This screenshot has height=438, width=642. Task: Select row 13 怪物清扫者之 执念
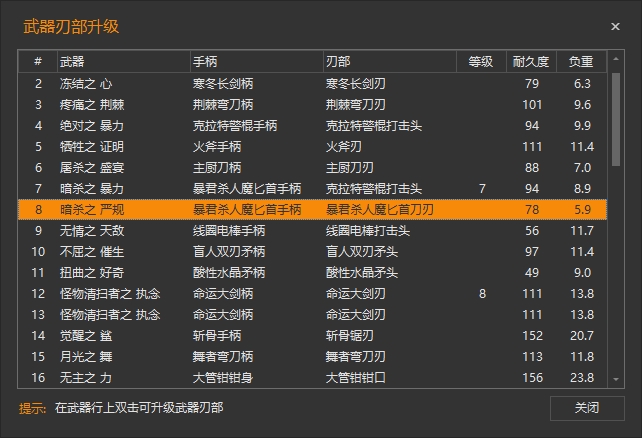pos(312,315)
